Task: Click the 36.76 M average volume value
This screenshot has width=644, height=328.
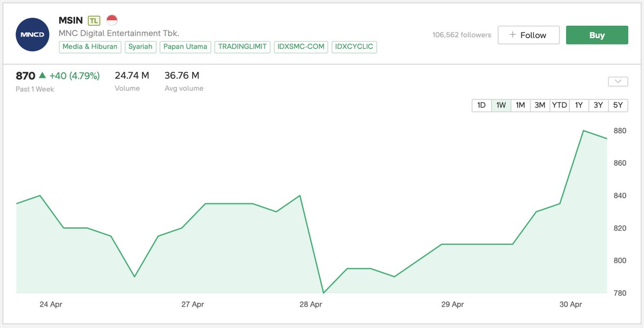Action: (x=182, y=76)
